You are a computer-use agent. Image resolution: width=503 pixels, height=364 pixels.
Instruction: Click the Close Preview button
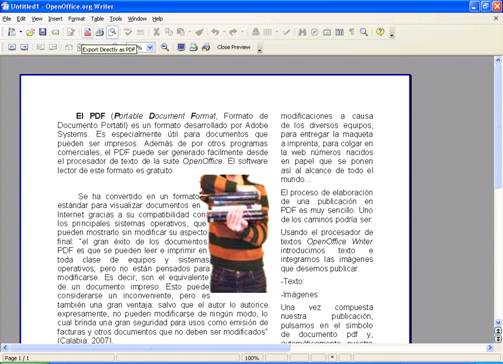point(234,47)
